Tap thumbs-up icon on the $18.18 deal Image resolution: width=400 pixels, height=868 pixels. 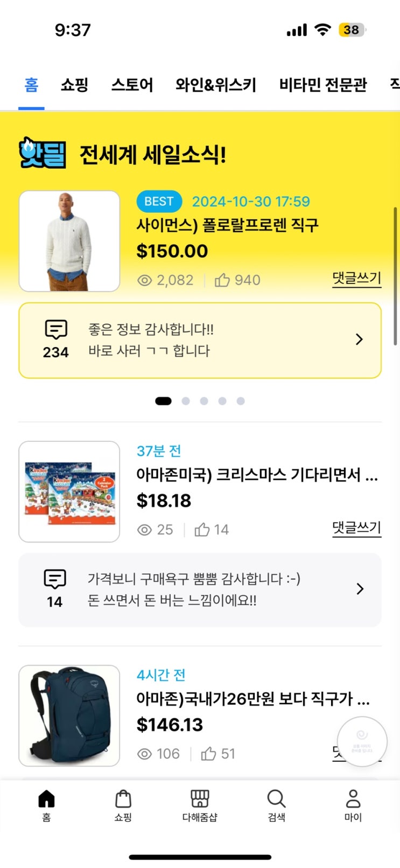tap(202, 530)
